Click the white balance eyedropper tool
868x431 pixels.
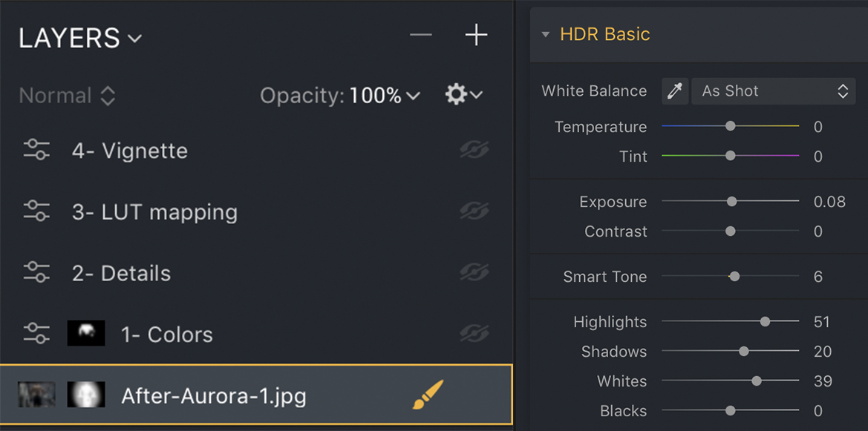click(675, 91)
